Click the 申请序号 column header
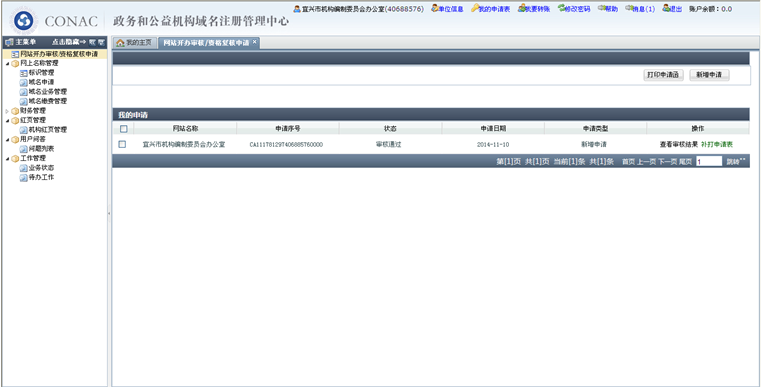 point(288,129)
